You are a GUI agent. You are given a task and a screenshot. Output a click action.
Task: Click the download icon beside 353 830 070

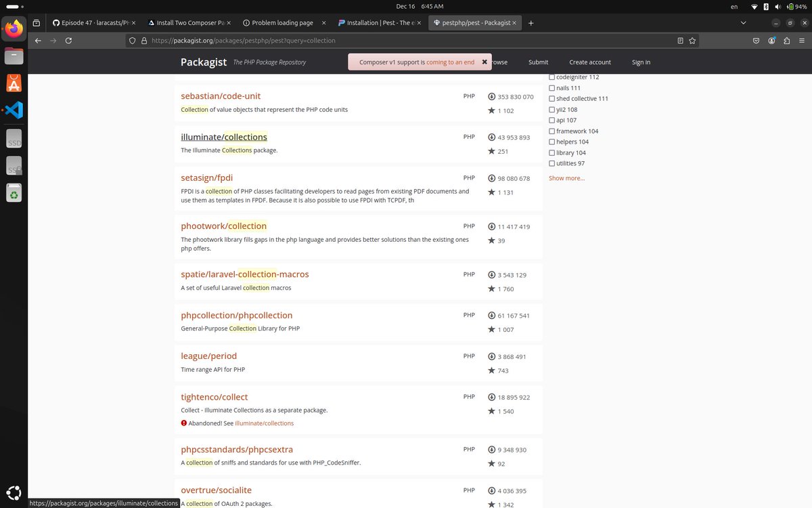491,97
